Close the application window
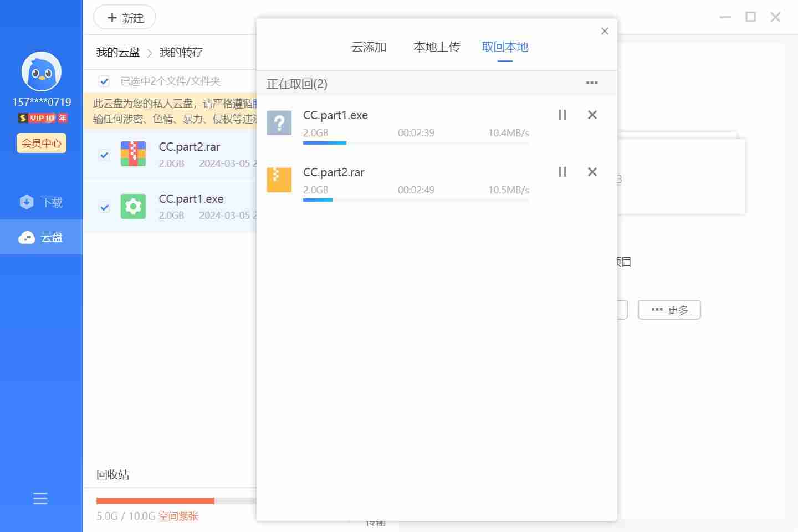 tap(776, 17)
